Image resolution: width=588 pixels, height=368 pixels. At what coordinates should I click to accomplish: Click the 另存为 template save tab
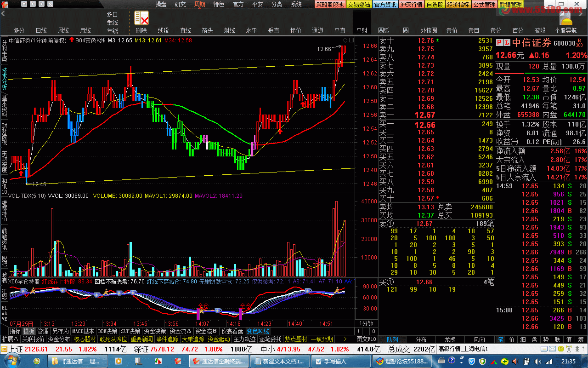[x=60, y=331]
